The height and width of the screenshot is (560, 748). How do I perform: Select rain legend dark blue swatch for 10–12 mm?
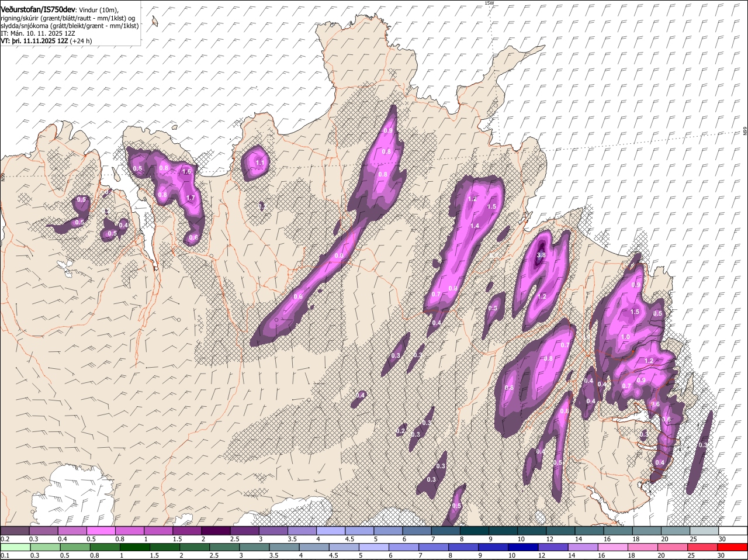pos(524,547)
